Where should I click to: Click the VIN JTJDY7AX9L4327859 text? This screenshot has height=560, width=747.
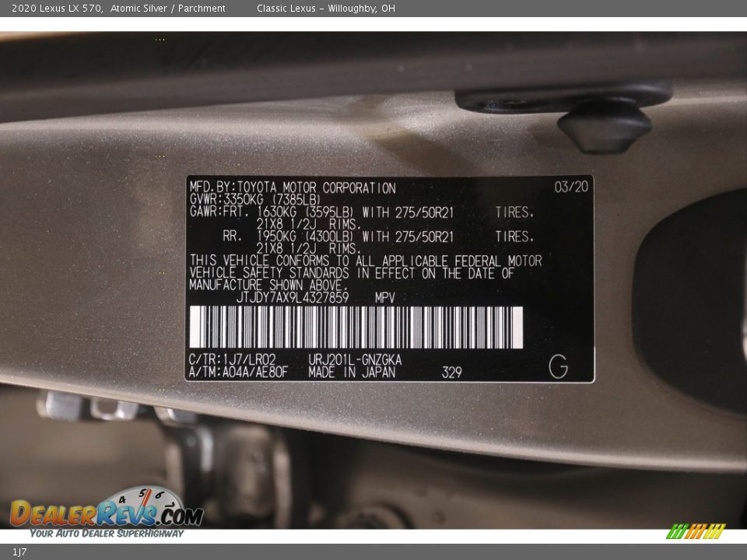point(293,298)
